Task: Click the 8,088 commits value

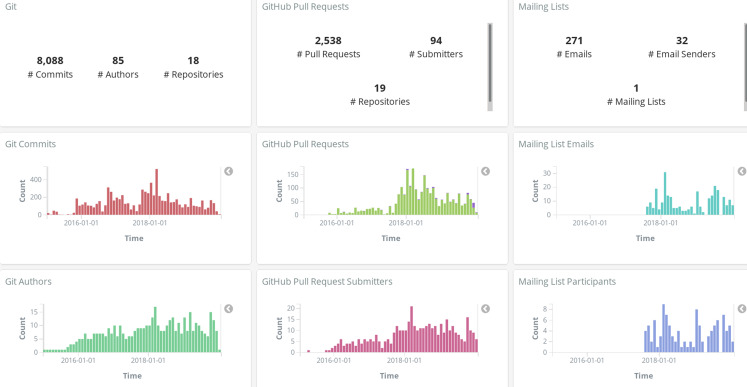Action: (x=50, y=61)
